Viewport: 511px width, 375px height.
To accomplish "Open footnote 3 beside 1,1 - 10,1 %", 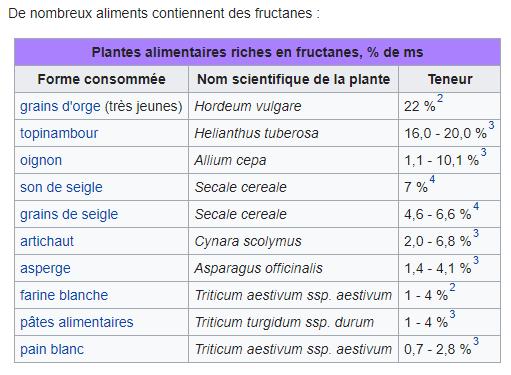I will (x=483, y=152).
